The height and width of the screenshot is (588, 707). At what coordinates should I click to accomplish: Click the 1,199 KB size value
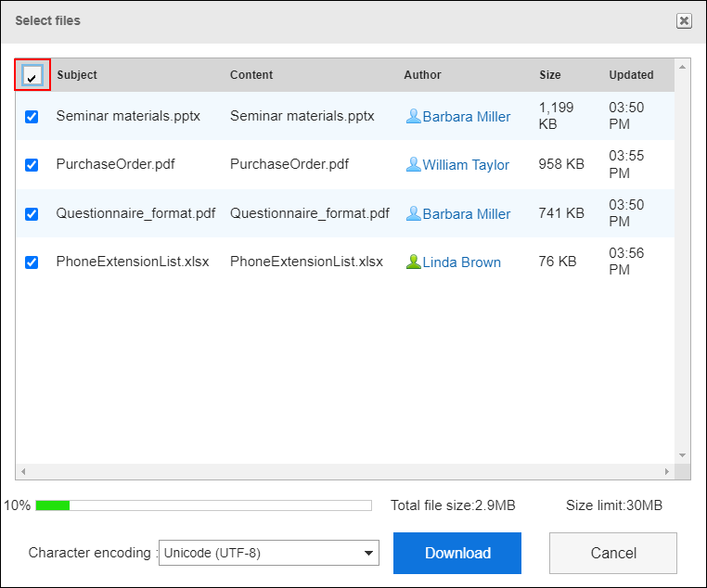click(556, 116)
